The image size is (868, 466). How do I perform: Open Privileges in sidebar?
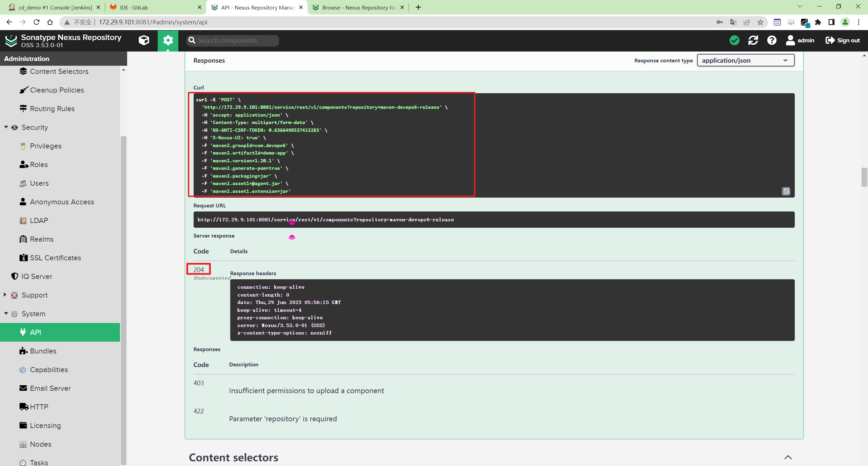(x=46, y=146)
